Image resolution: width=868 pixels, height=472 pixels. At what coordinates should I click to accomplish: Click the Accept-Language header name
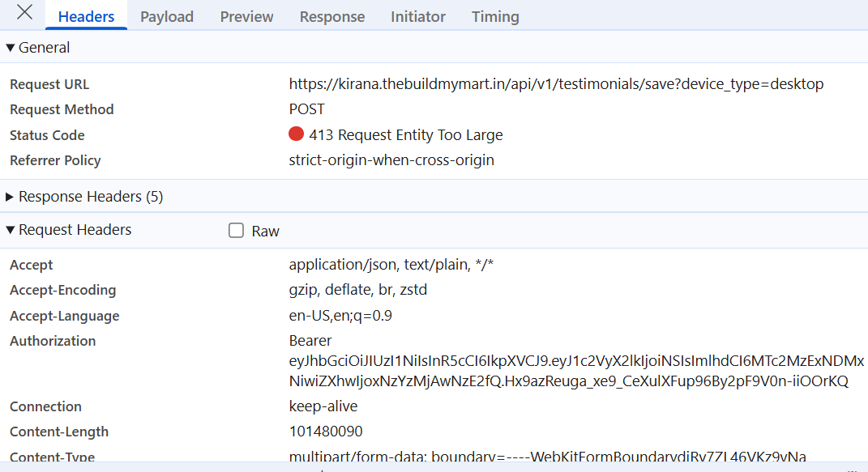point(64,316)
